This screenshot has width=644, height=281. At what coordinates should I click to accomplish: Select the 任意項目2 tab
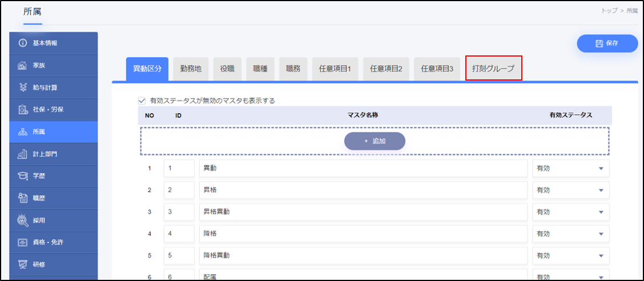(x=386, y=69)
